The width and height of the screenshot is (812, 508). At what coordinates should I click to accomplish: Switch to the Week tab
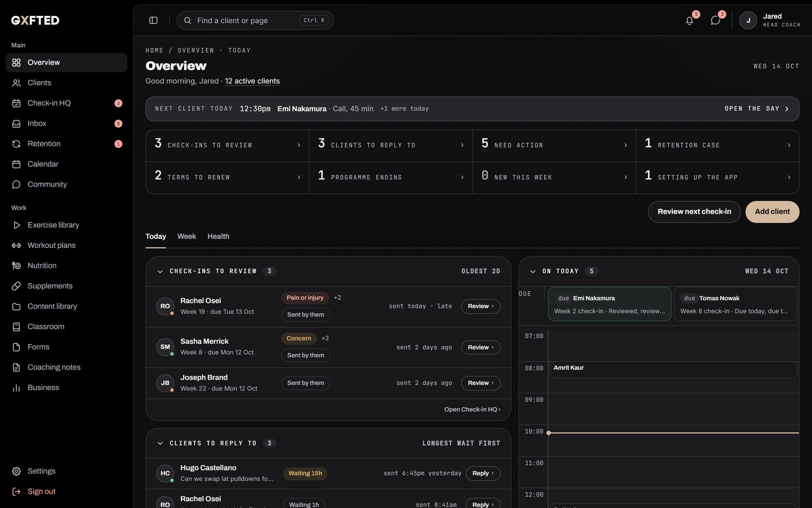click(x=186, y=236)
